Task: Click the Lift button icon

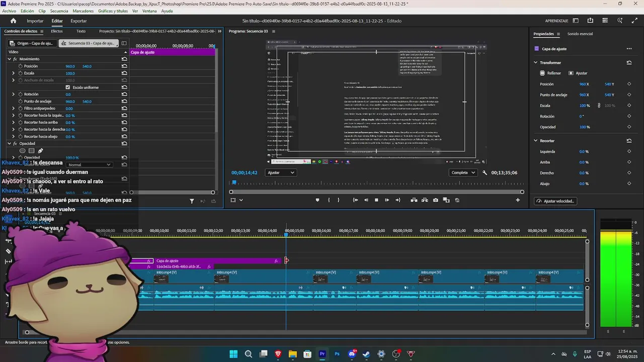Action: click(x=414, y=200)
